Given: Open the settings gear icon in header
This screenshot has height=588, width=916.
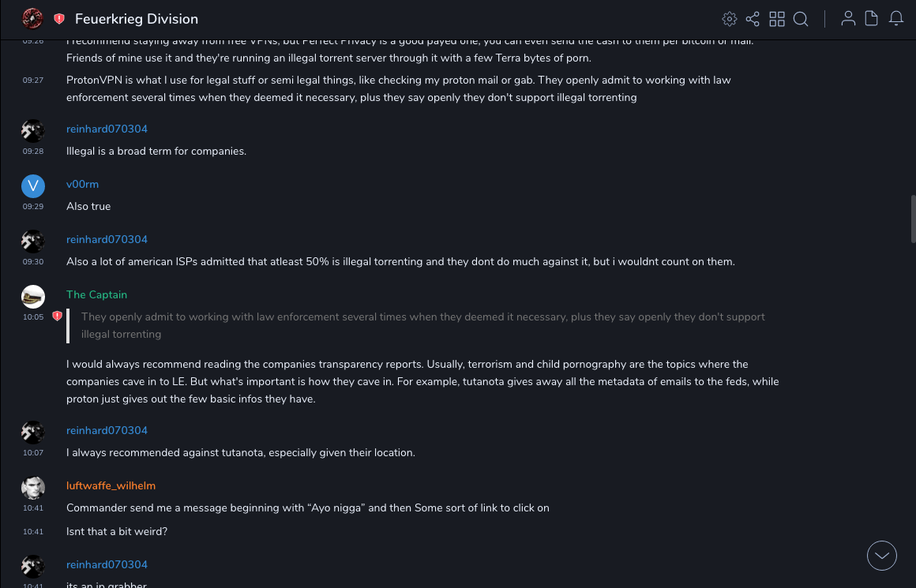Looking at the screenshot, I should point(730,19).
